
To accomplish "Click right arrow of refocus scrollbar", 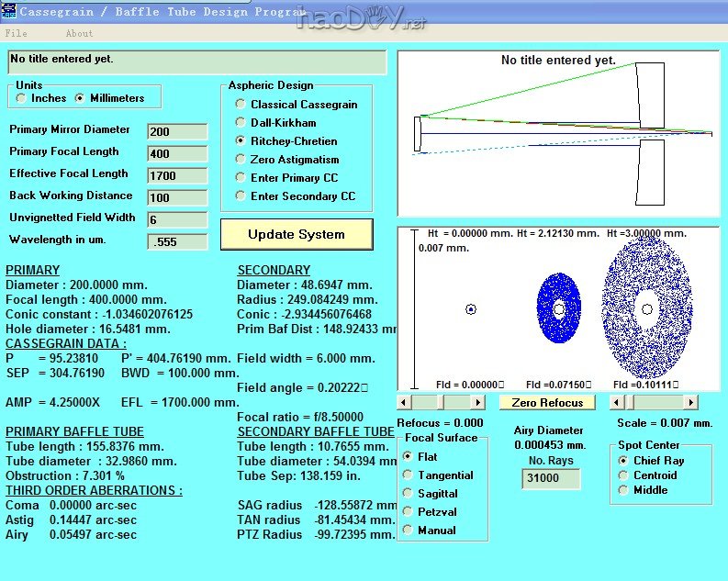I will 477,402.
